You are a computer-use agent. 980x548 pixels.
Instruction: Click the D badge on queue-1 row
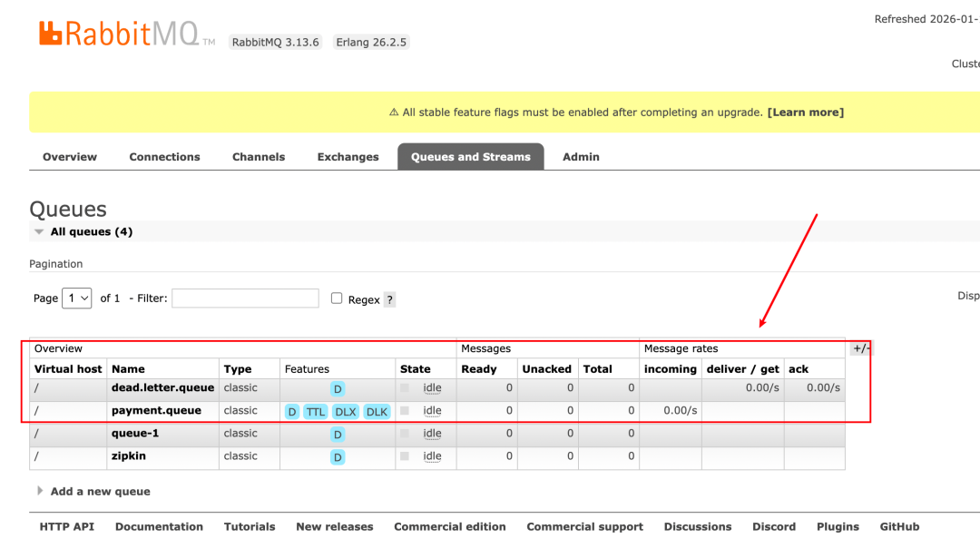click(338, 435)
